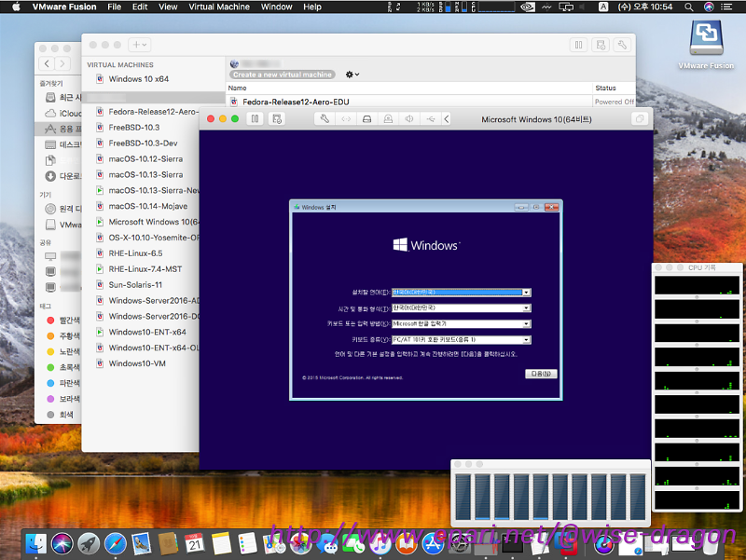Click the pause button in Virtual Machine Library toolbar
Viewport: 746px width, 560px height.
click(x=578, y=45)
